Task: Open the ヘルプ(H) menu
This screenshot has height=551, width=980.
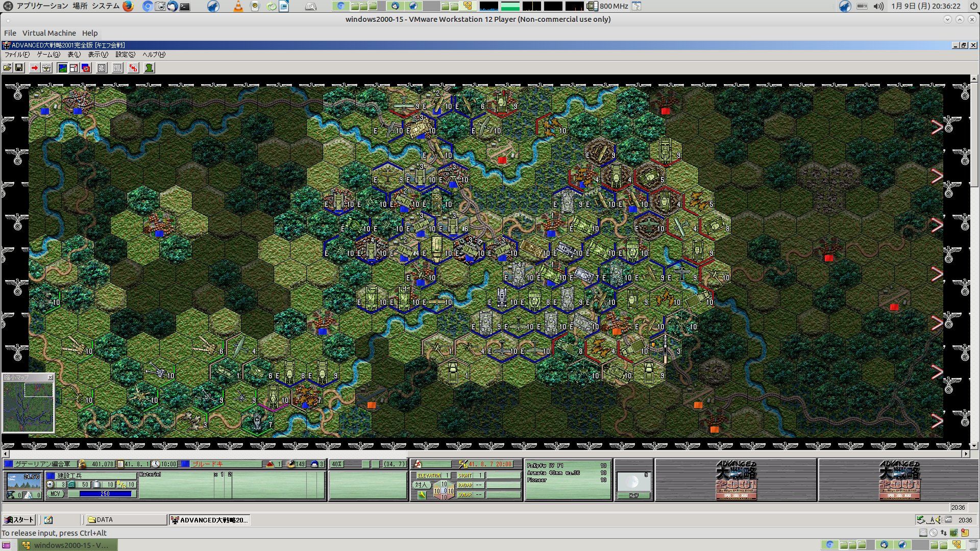Action: pos(154,55)
